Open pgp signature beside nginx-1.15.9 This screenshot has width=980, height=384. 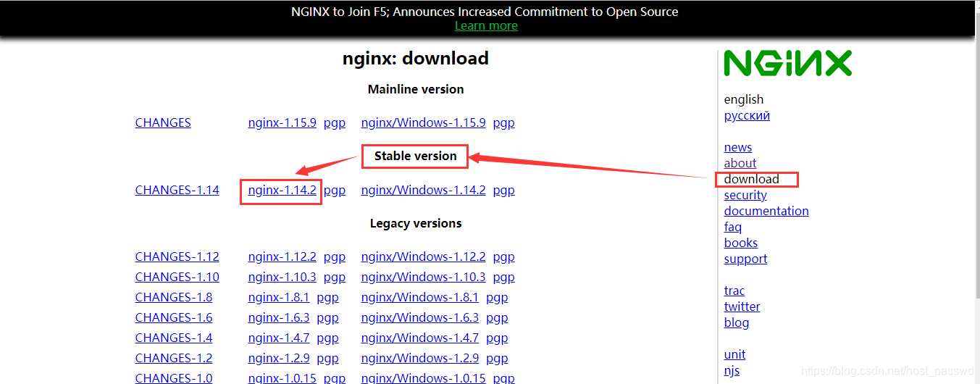335,123
